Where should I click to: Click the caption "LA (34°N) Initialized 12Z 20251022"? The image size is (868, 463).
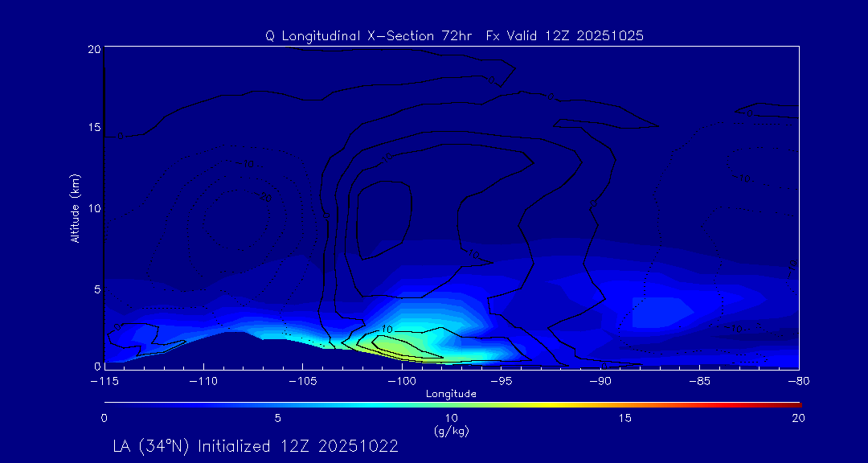256,446
